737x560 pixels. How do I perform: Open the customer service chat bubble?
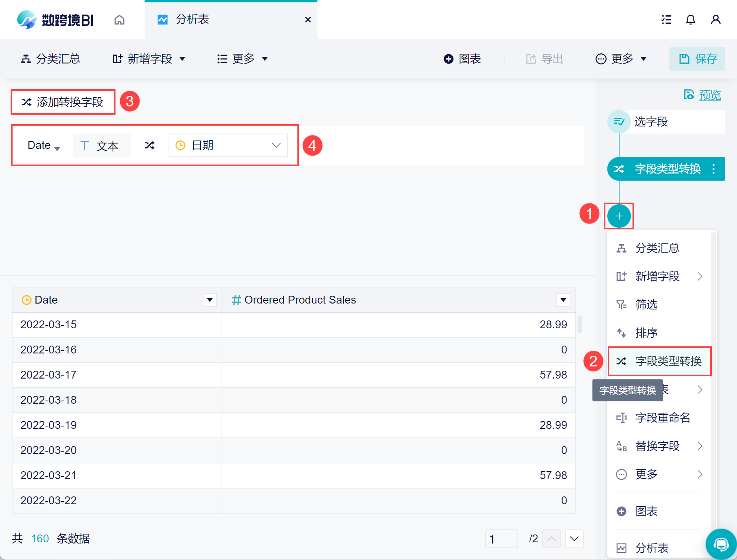click(721, 544)
